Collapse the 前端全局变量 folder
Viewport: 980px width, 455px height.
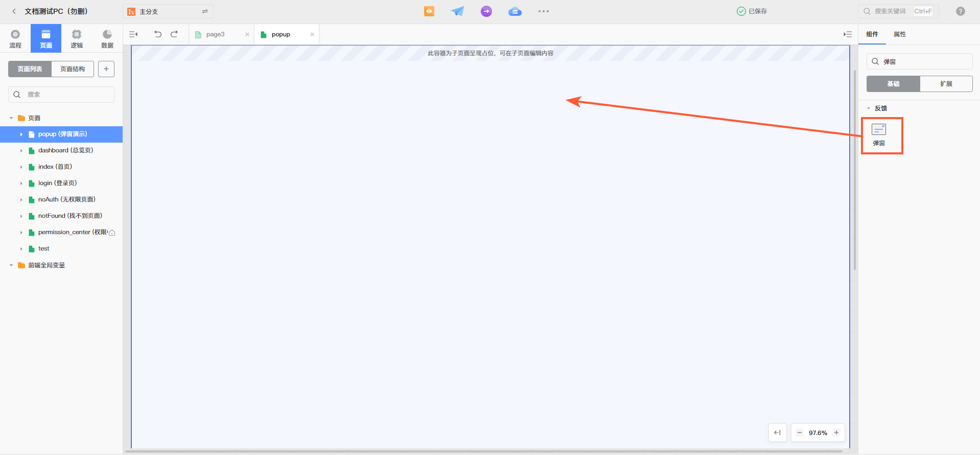(x=11, y=265)
